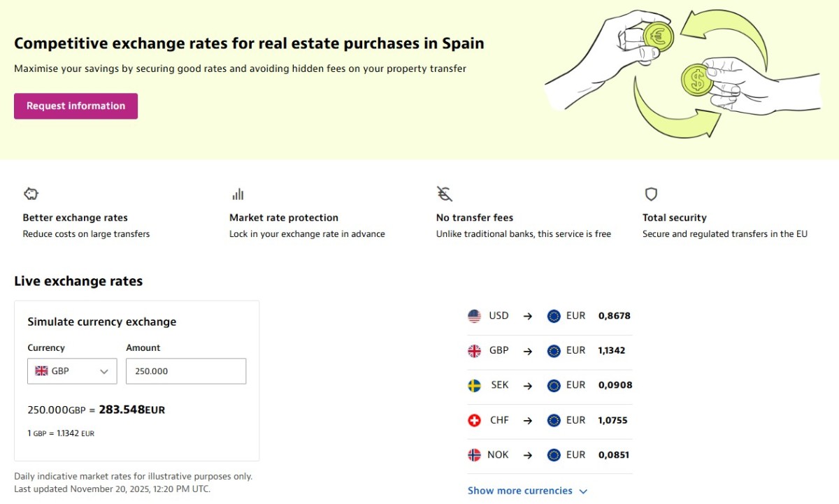
Task: Click the No transfer fees crossed-coin icon
Action: coord(445,194)
